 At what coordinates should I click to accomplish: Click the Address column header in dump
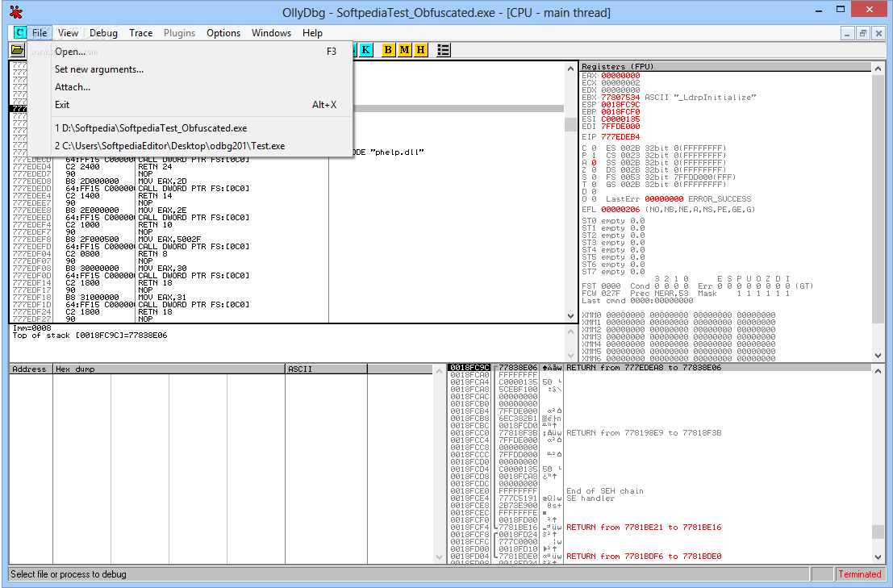click(31, 369)
